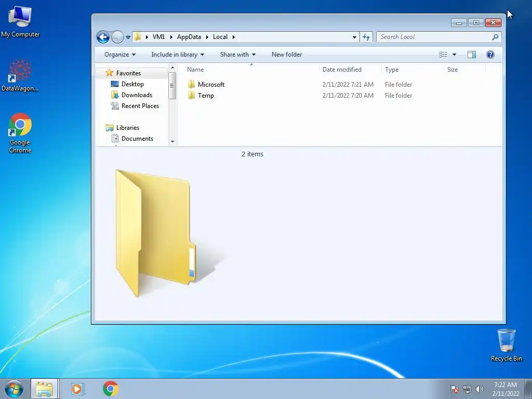Open Desktop in the navigation pane
Image resolution: width=532 pixels, height=399 pixels.
132,84
